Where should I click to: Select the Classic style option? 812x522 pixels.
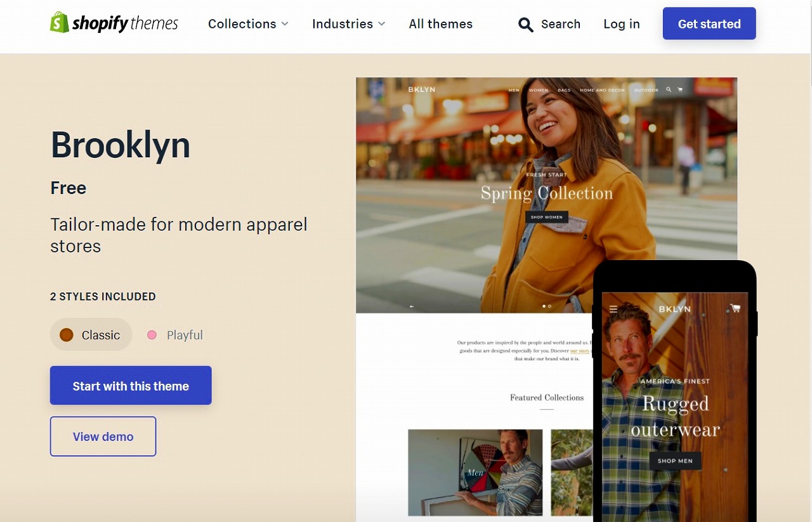(91, 335)
